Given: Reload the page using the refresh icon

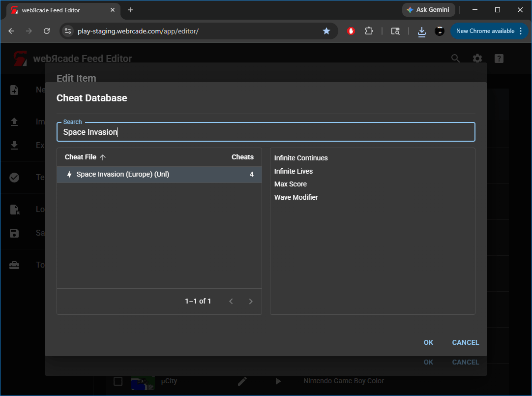Looking at the screenshot, I should click(47, 31).
